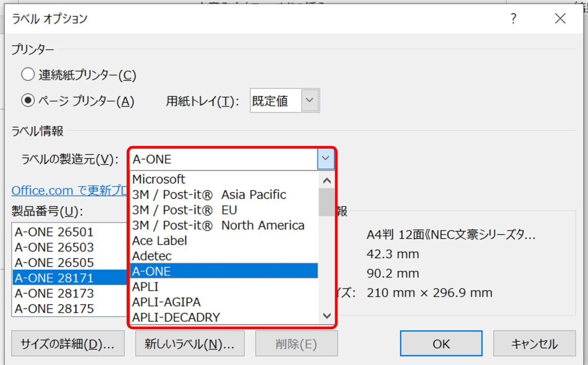The width and height of the screenshot is (588, 365).
Task: Collapse the ラベルの製造元 combo box arrow
Action: pos(326,159)
